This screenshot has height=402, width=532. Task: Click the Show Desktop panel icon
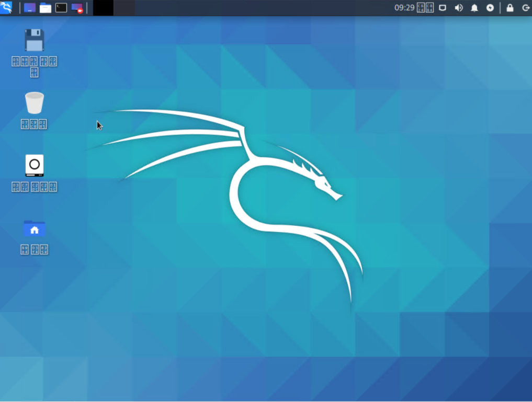pos(29,8)
